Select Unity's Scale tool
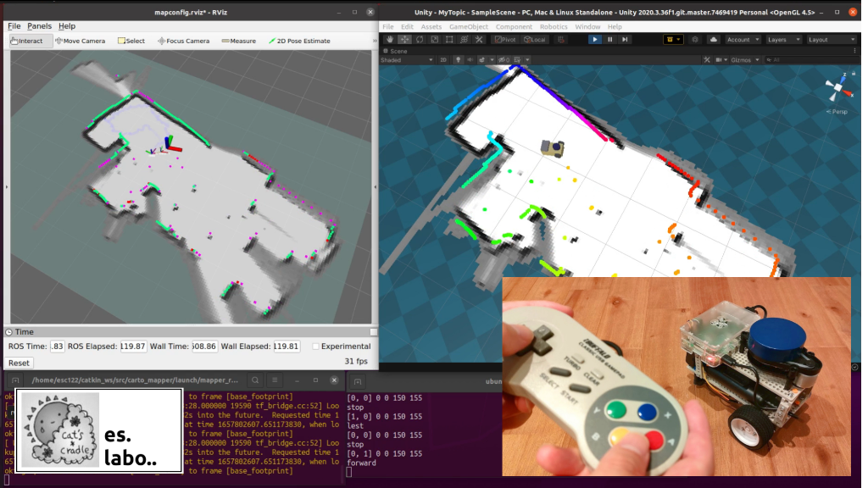This screenshot has width=868, height=488. pos(435,39)
